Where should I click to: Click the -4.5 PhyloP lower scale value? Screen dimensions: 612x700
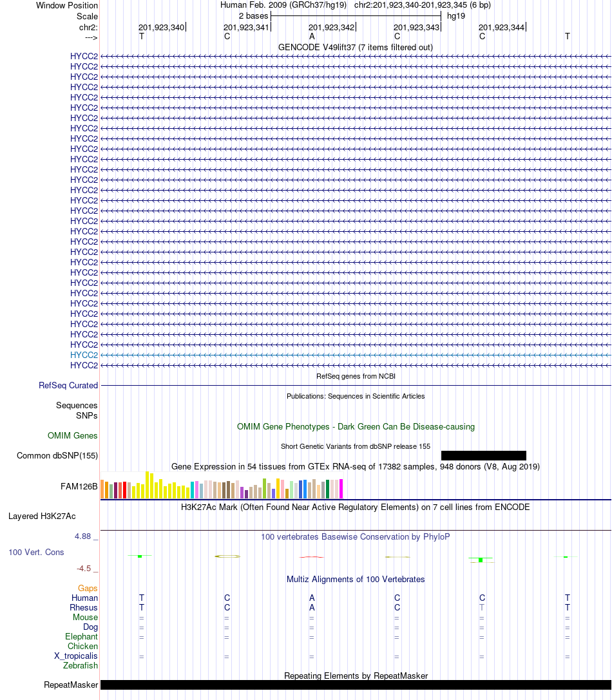pos(84,568)
